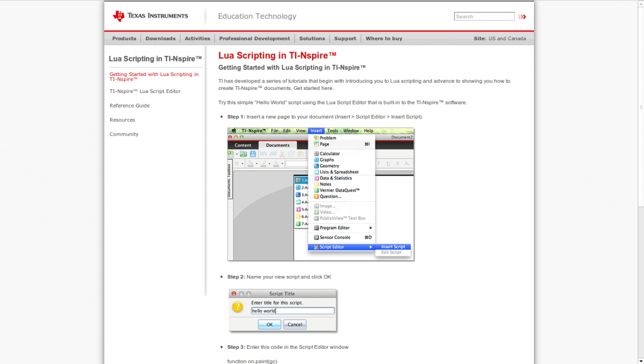Click Cancel in the Script Title dialog

pos(295,324)
